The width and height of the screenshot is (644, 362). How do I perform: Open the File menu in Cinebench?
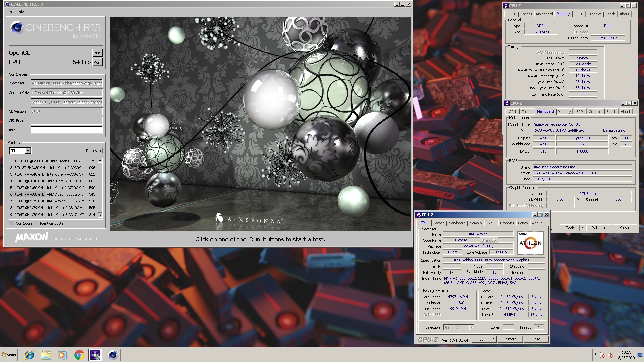[x=9, y=11]
